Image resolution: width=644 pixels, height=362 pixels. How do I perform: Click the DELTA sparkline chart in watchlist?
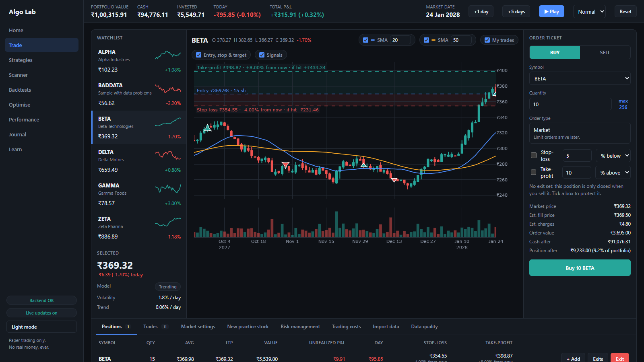pyautogui.click(x=168, y=155)
